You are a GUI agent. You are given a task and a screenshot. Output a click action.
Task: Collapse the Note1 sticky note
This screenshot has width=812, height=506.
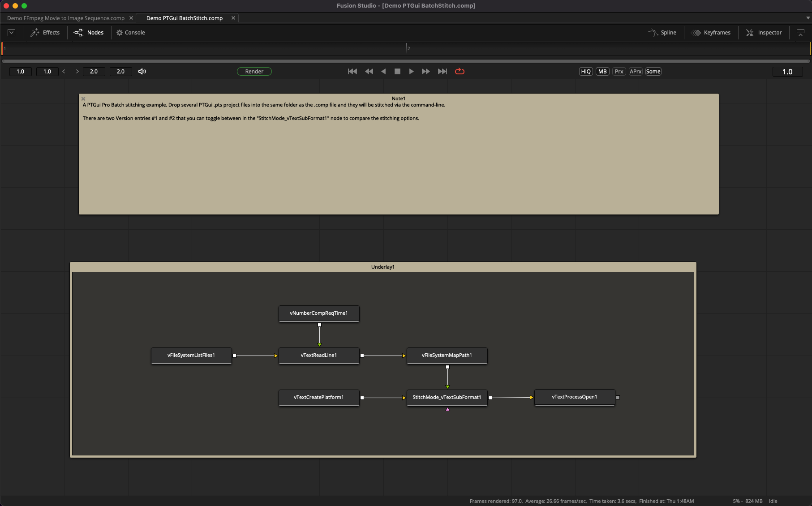(83, 99)
